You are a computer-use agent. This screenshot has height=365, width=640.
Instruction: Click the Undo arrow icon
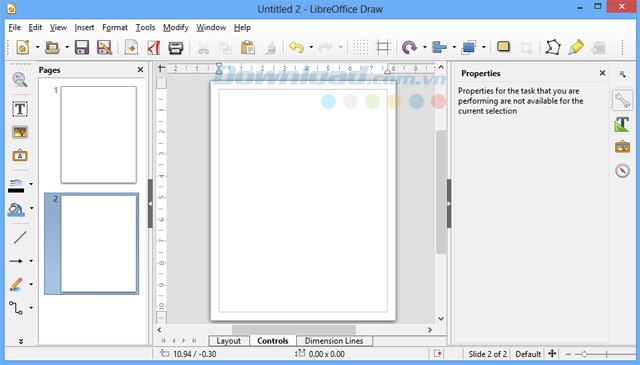click(296, 47)
